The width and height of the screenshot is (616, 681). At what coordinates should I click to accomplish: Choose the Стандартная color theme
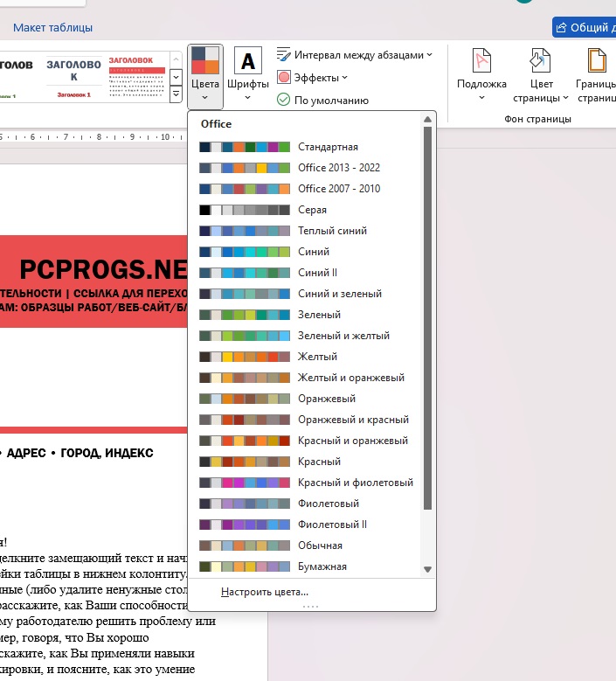coord(304,147)
